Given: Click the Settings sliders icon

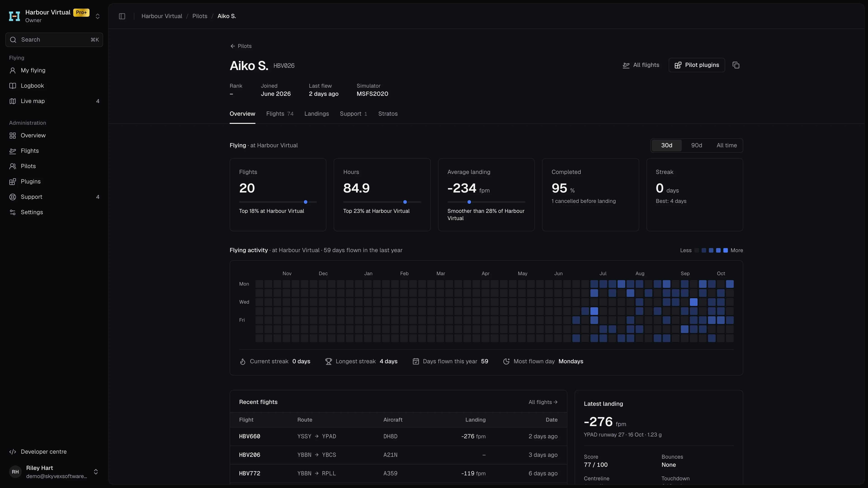Looking at the screenshot, I should 13,212.
